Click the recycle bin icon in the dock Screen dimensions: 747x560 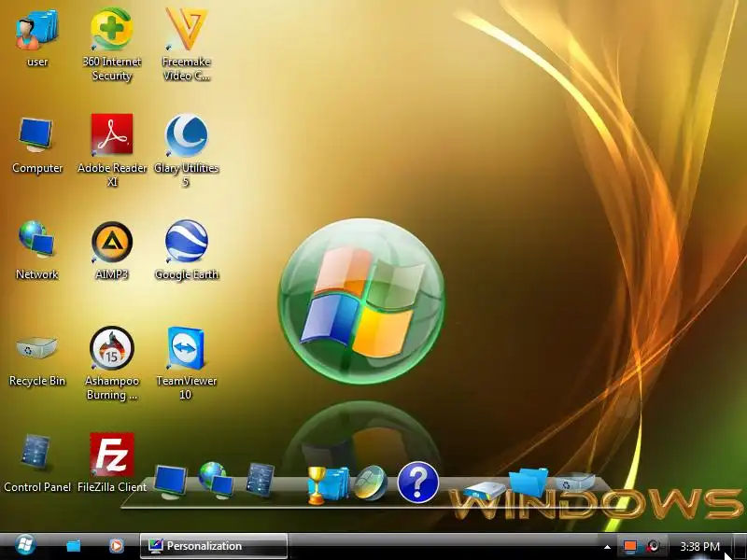(x=574, y=482)
